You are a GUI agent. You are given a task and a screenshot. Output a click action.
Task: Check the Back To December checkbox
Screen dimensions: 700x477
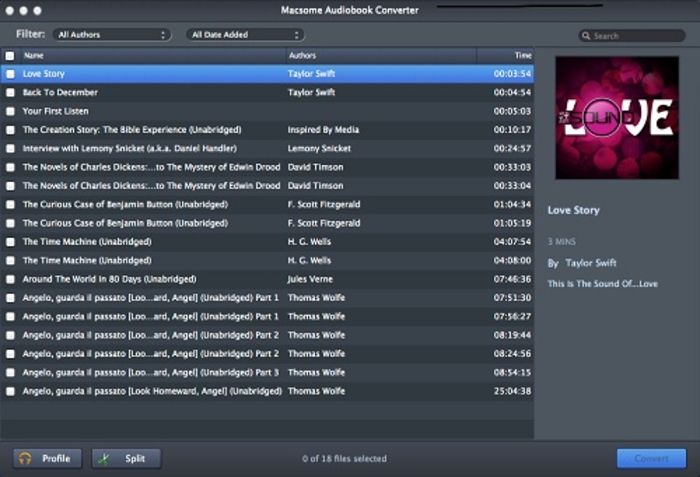tap(10, 93)
